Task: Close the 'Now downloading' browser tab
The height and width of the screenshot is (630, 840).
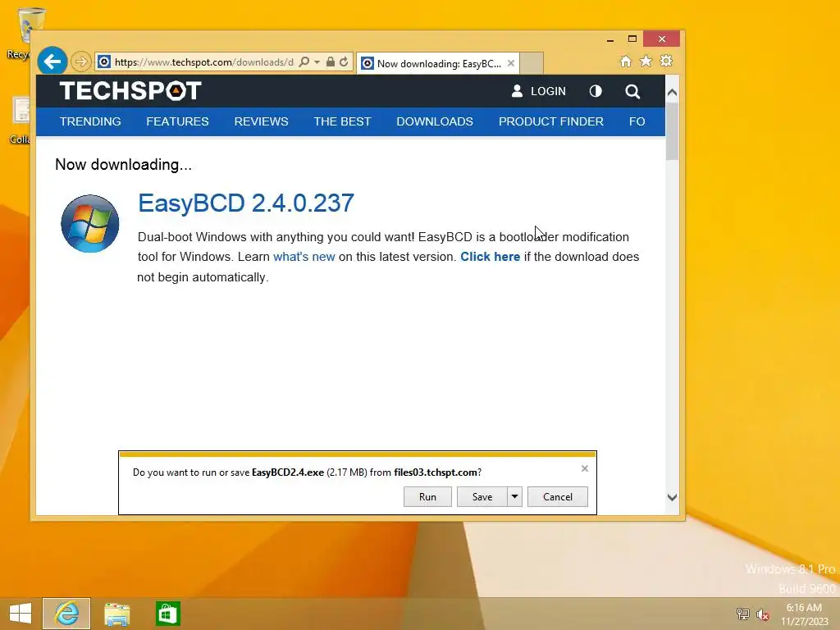Action: (511, 63)
